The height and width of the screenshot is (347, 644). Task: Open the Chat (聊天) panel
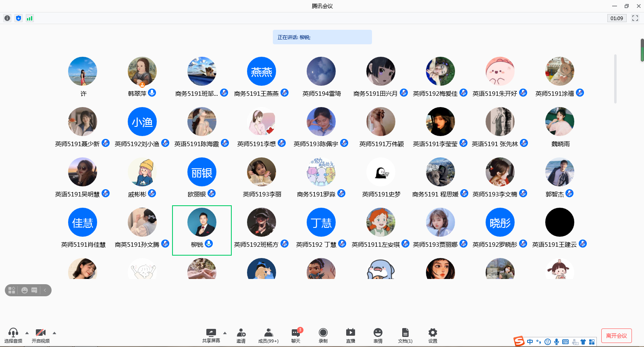point(296,335)
